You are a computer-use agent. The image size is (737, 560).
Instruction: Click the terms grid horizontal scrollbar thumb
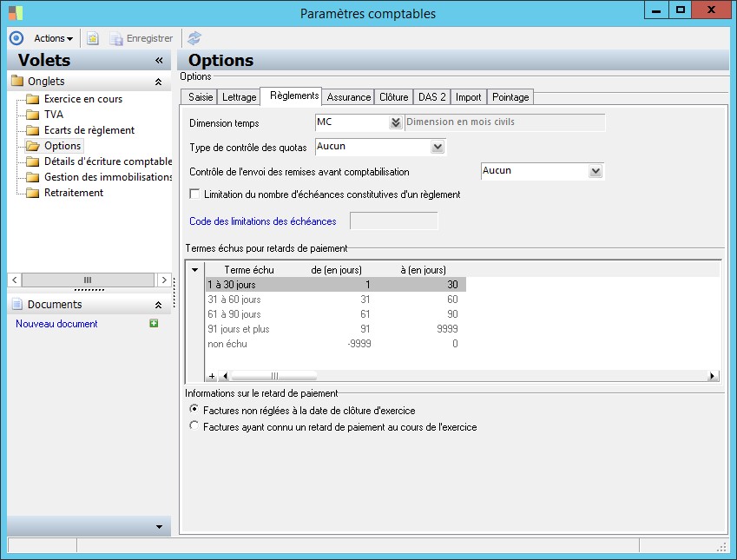click(273, 376)
